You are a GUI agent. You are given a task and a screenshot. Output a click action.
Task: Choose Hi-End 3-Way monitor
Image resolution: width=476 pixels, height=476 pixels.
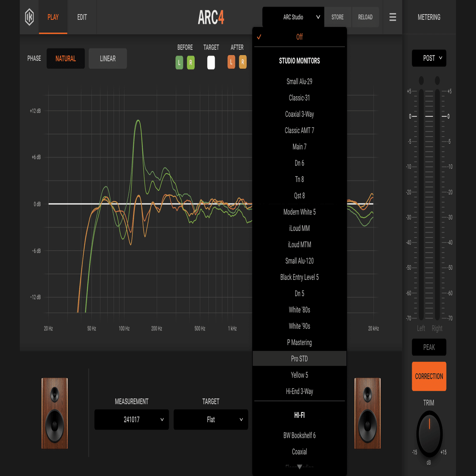pos(299,391)
